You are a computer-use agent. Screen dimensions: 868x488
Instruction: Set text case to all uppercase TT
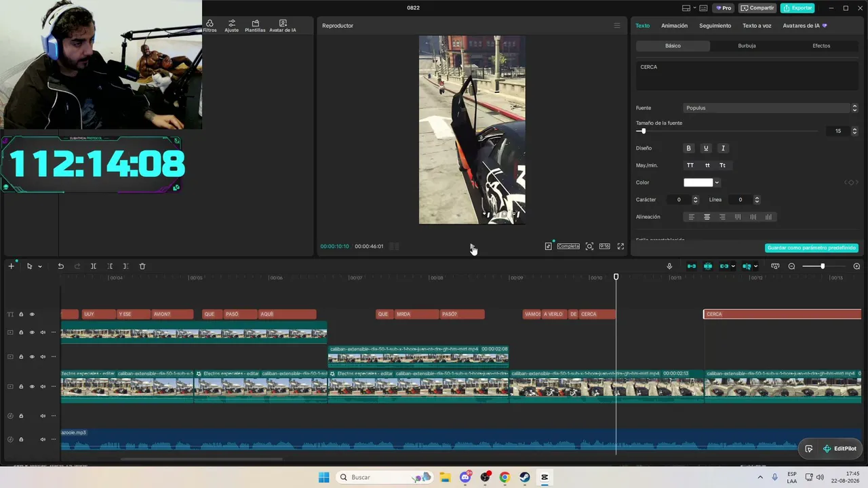690,165
